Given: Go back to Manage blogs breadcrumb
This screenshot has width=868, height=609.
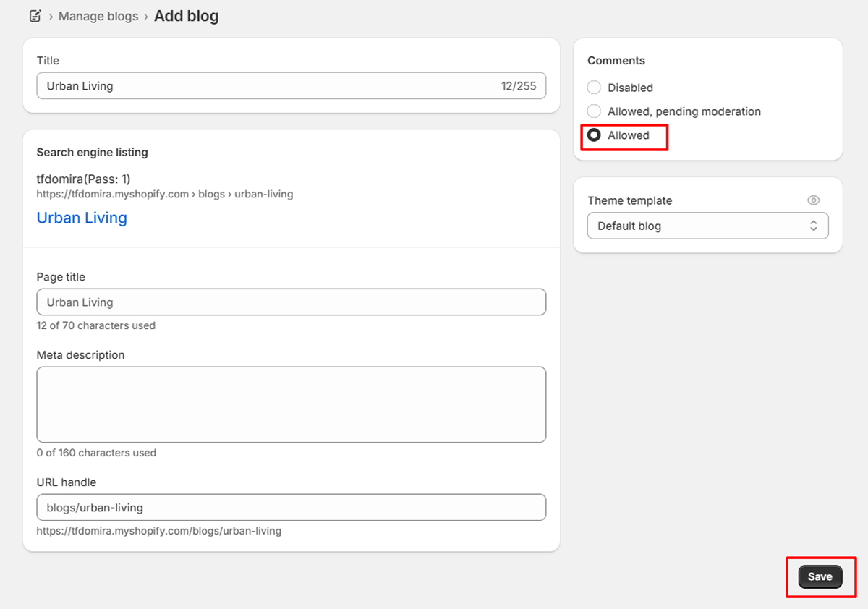Looking at the screenshot, I should pos(98,16).
